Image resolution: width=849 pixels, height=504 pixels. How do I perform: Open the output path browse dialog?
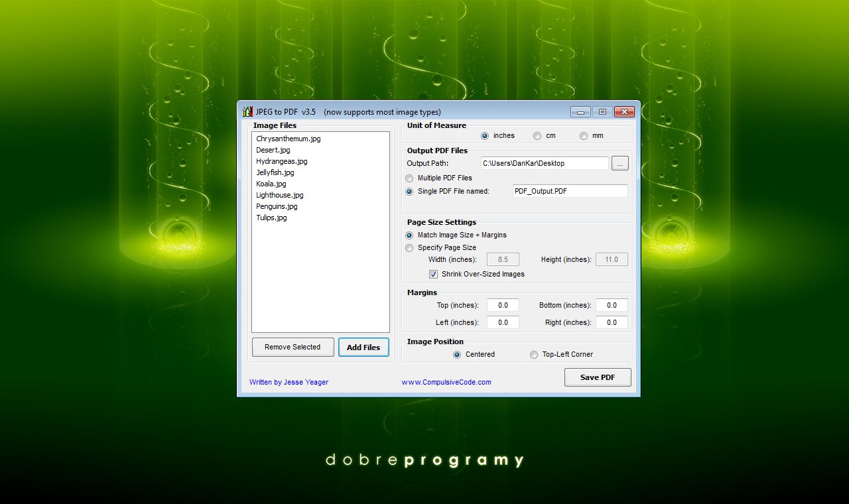tap(620, 162)
